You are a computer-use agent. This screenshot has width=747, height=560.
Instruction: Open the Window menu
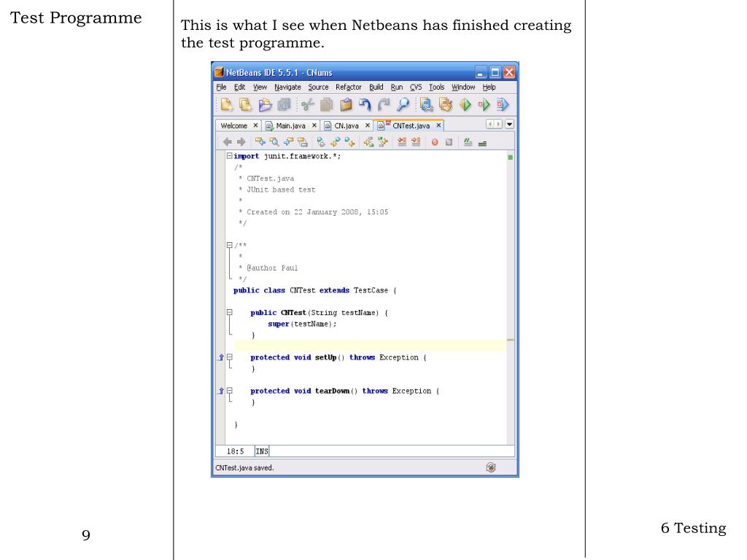[463, 87]
